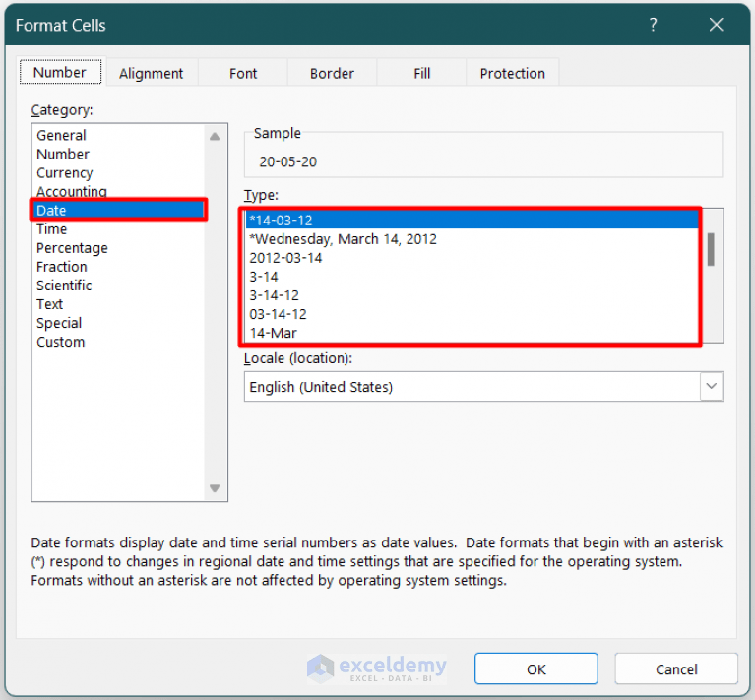Open the Font tab
The height and width of the screenshot is (700, 755).
pyautogui.click(x=243, y=73)
